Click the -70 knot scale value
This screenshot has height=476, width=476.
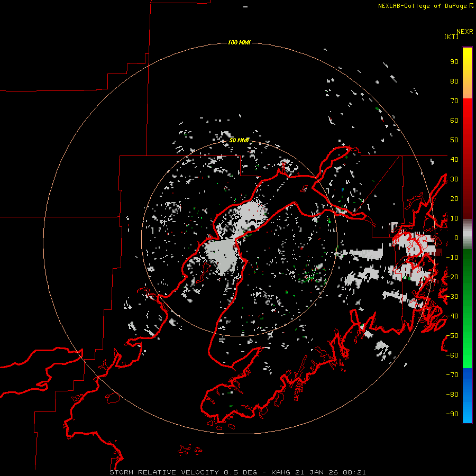tap(452, 375)
